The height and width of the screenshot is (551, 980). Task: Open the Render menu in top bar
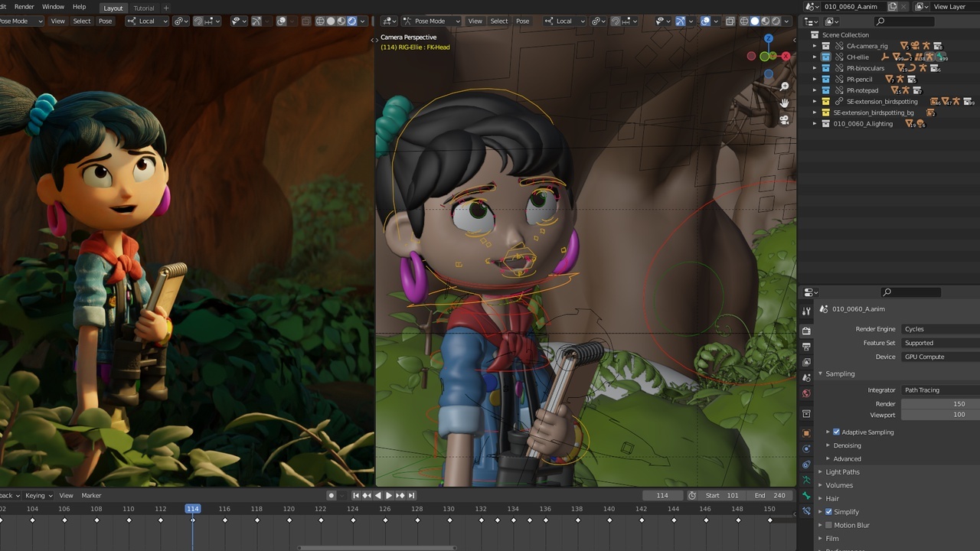tap(24, 7)
